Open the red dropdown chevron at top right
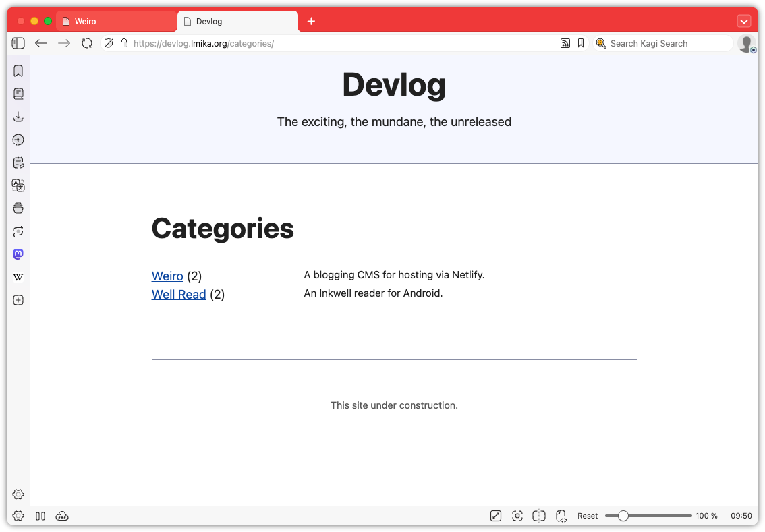Image resolution: width=765 pixels, height=532 pixels. coord(744,20)
